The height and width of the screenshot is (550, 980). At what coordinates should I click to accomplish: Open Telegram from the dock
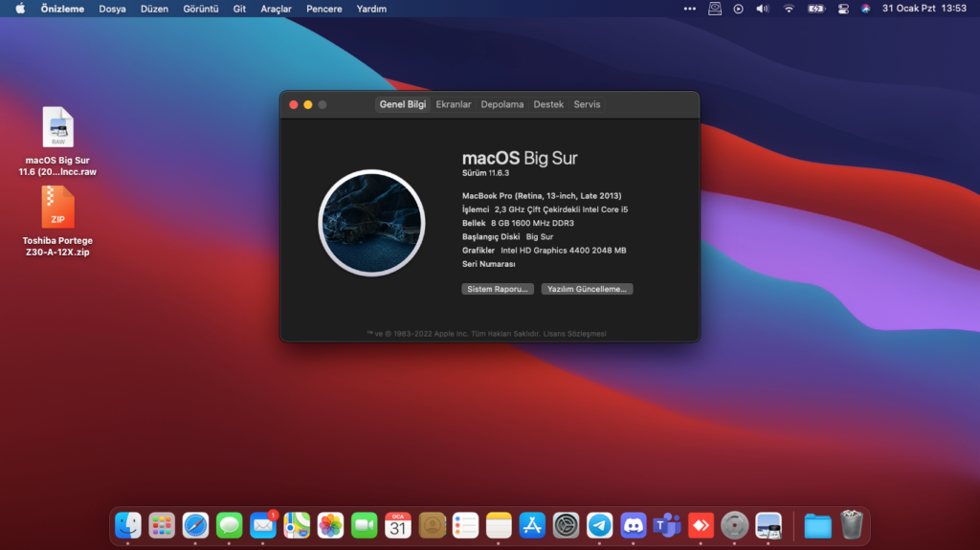point(600,526)
